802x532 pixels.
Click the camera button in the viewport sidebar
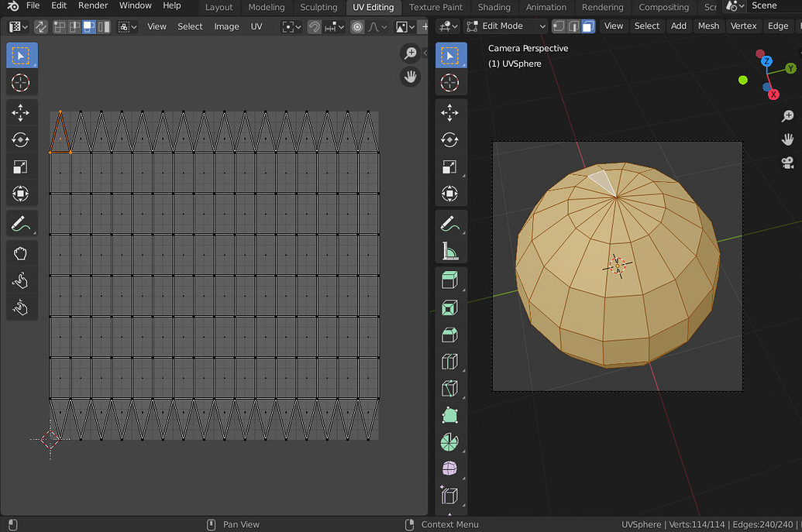tap(788, 163)
